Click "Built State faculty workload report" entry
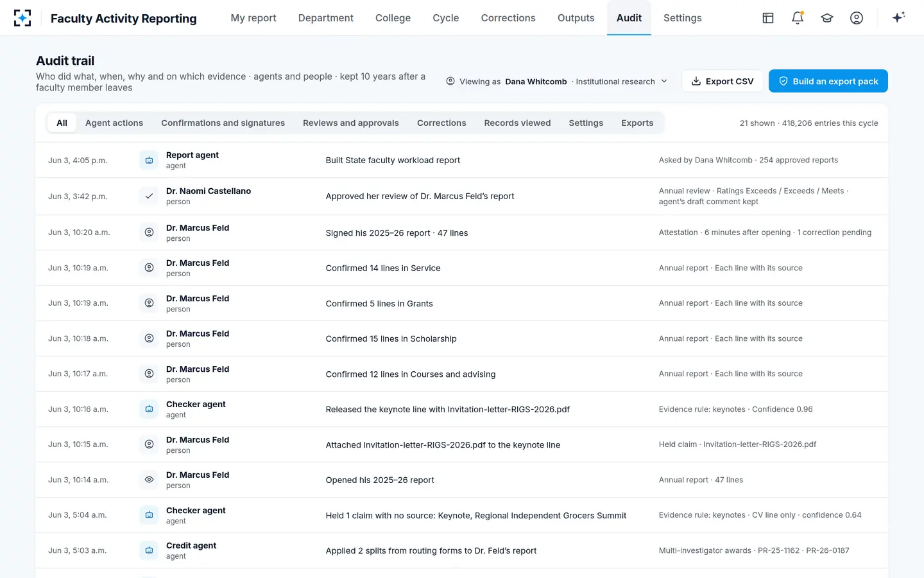Screen dimensions: 924x578 (x=393, y=161)
